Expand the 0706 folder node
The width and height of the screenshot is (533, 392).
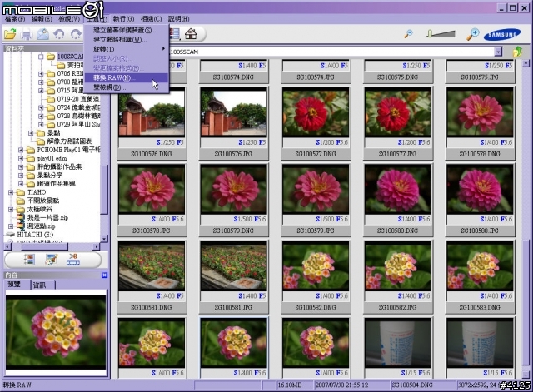[41, 73]
